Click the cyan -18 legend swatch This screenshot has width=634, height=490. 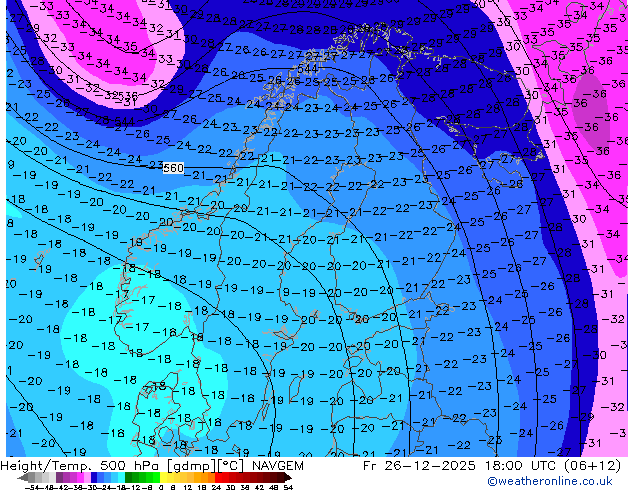tap(122, 477)
